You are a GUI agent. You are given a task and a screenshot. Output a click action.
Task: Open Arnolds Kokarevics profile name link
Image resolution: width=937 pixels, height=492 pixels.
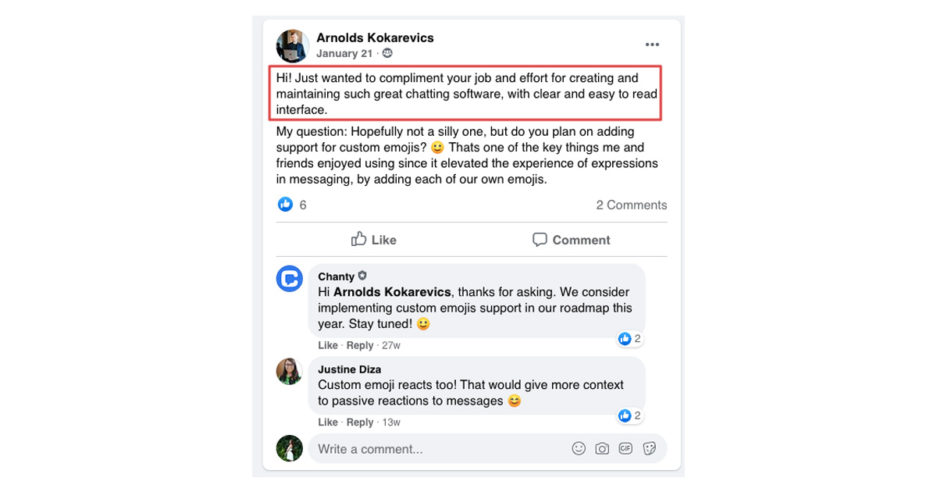pyautogui.click(x=375, y=38)
